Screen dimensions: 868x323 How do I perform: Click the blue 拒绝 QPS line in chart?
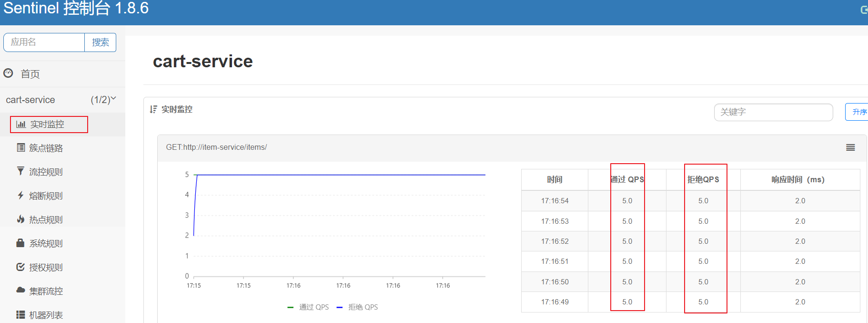click(x=341, y=175)
